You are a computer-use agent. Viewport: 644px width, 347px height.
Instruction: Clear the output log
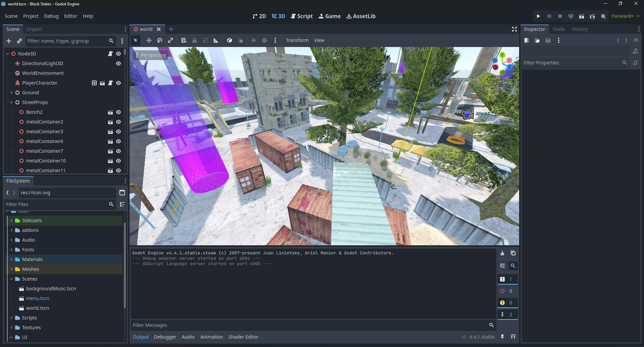point(502,253)
